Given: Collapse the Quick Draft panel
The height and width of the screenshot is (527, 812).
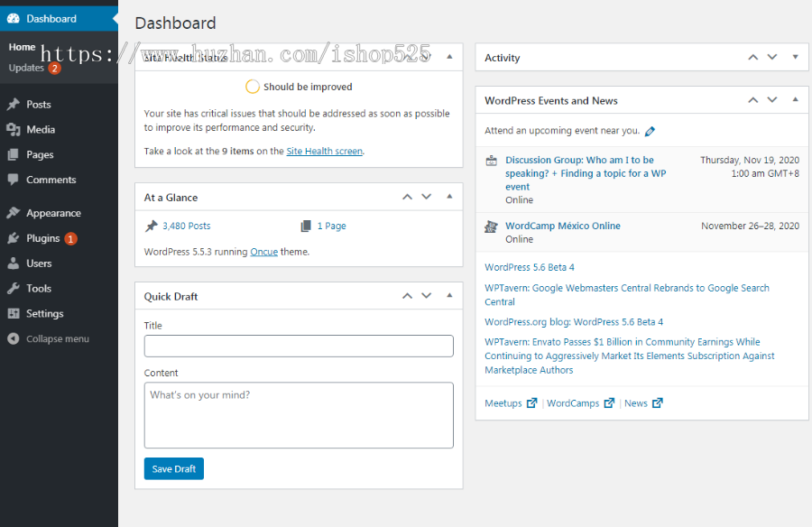Looking at the screenshot, I should pyautogui.click(x=449, y=295).
